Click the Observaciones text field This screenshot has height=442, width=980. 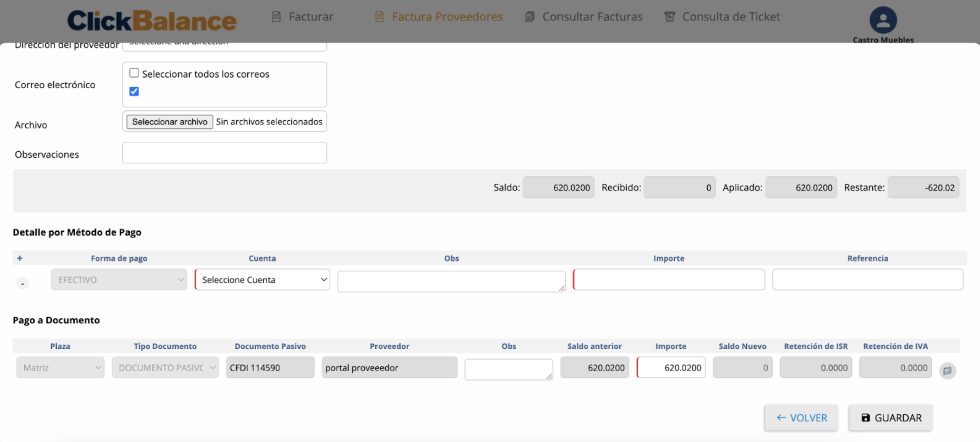[x=224, y=153]
